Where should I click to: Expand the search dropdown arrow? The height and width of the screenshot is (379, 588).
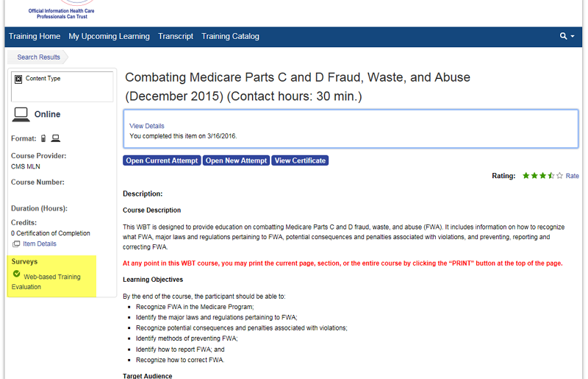click(x=573, y=37)
